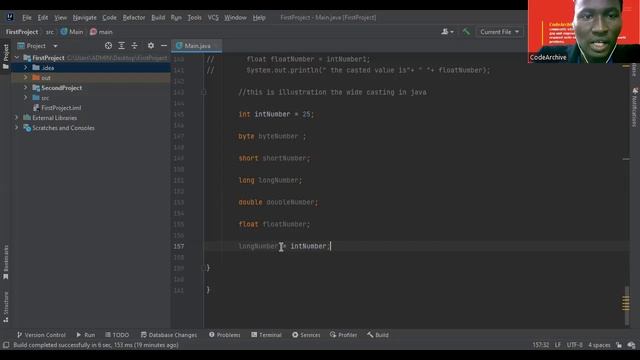Viewport: 640px width, 360px height.
Task: Place cursor on int intNumber = 25 line
Action: [276, 114]
